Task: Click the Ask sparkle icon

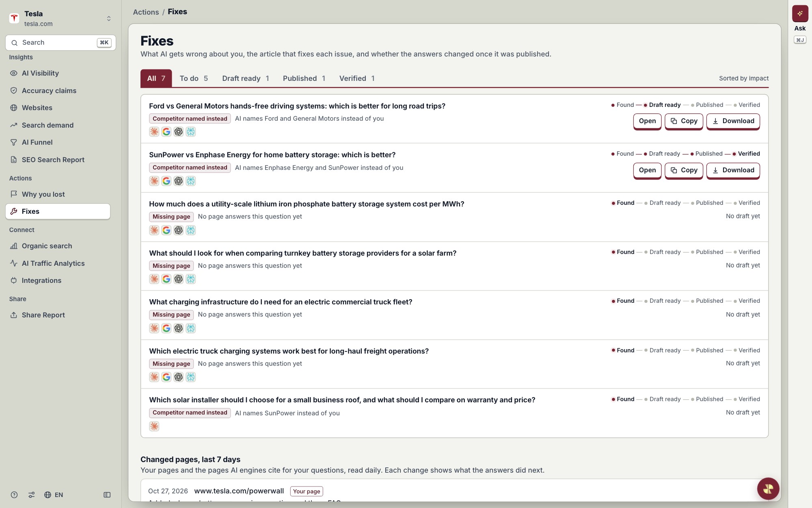Action: click(800, 13)
